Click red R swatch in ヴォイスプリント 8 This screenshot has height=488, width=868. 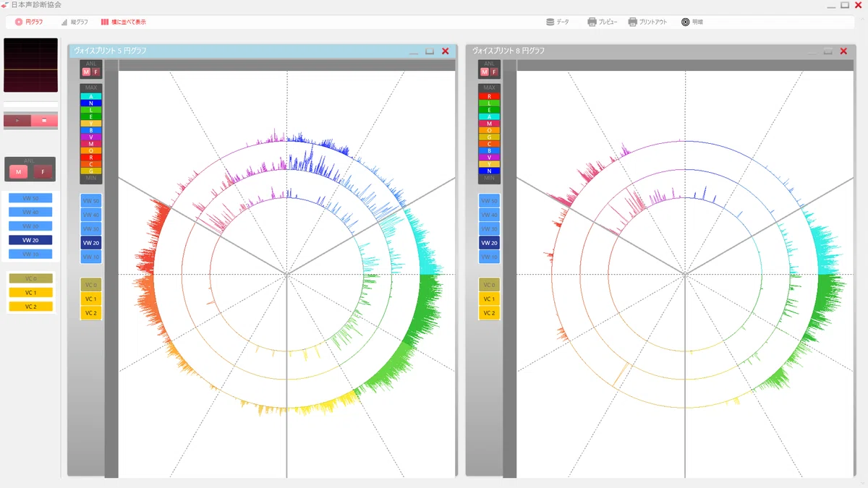tap(489, 96)
